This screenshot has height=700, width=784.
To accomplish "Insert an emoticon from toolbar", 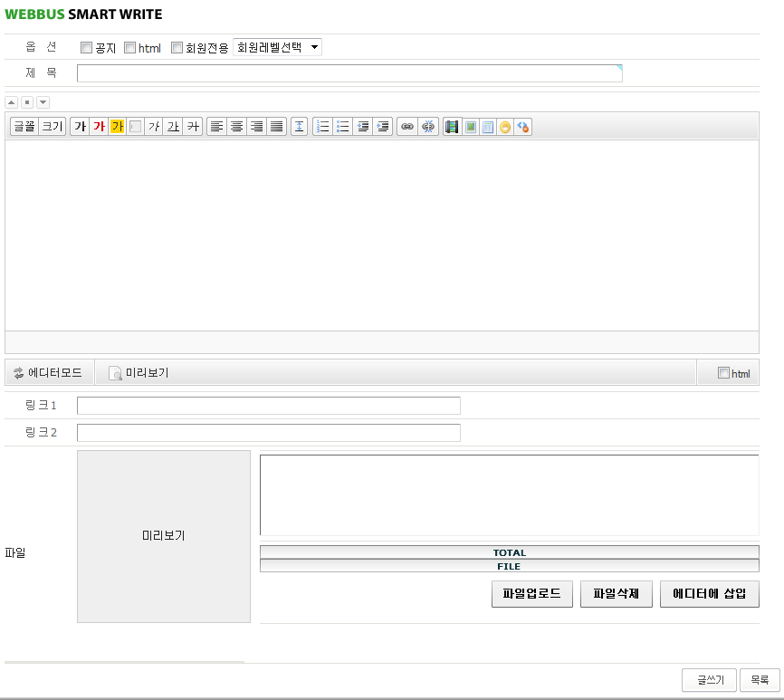I will pyautogui.click(x=505, y=127).
